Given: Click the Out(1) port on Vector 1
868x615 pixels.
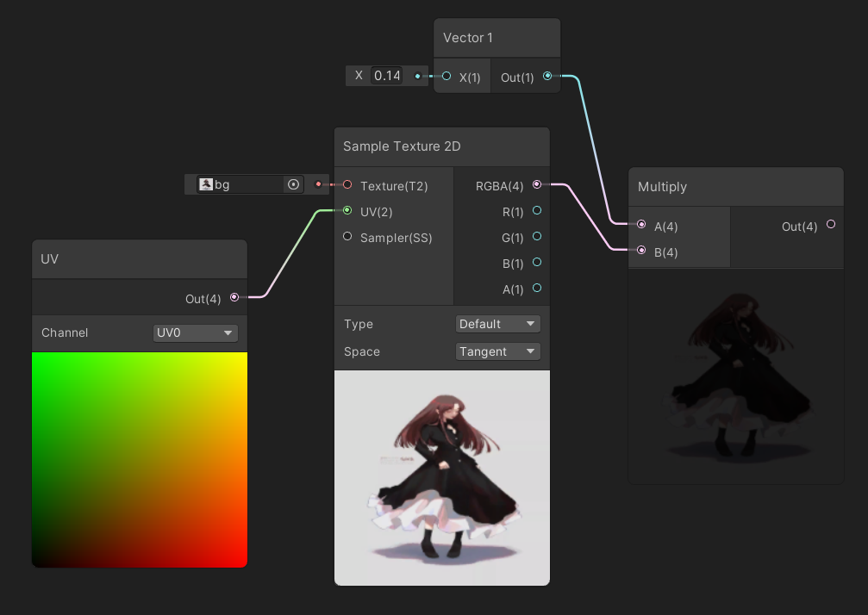Looking at the screenshot, I should [x=547, y=76].
